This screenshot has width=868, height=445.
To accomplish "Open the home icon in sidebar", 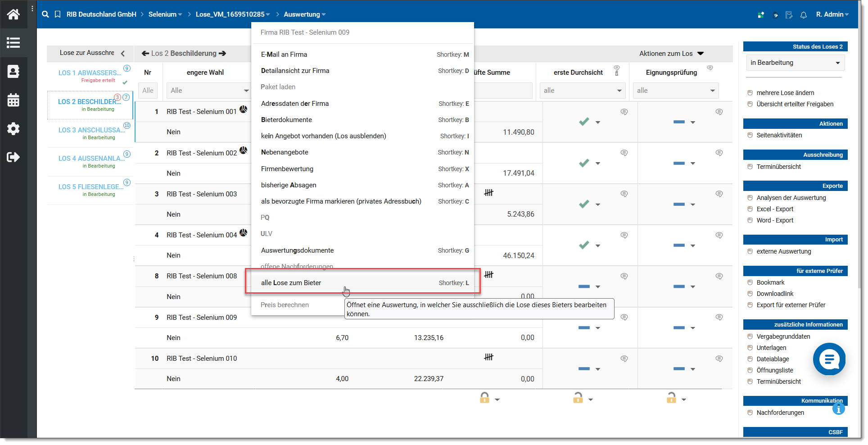I will (13, 14).
